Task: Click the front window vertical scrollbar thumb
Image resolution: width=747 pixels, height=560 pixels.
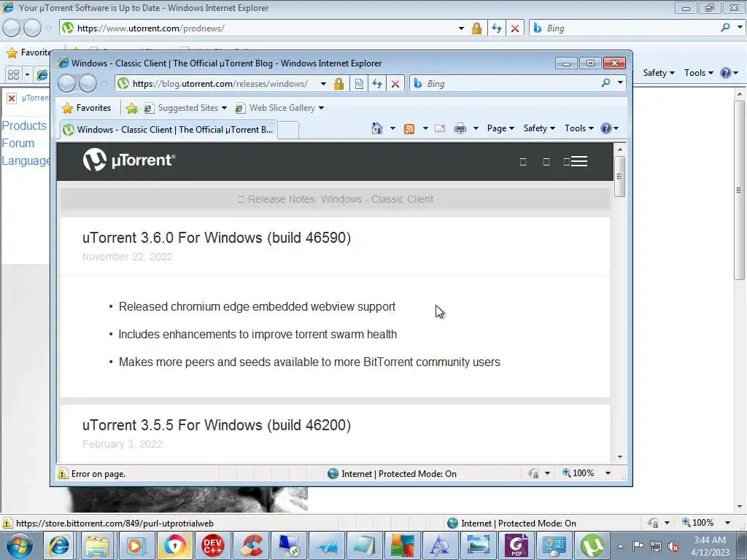Action: tap(619, 176)
